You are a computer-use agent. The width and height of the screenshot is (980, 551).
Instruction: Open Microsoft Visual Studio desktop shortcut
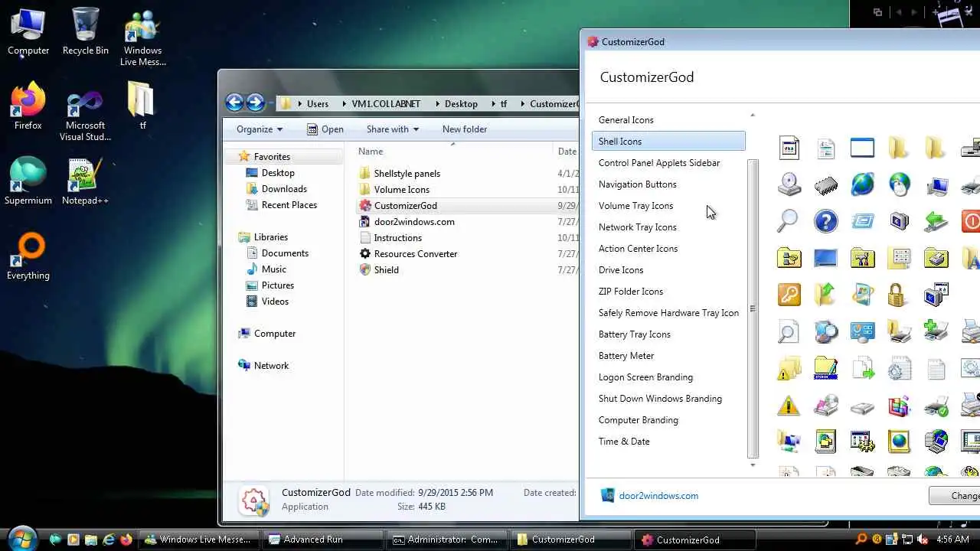(x=85, y=116)
